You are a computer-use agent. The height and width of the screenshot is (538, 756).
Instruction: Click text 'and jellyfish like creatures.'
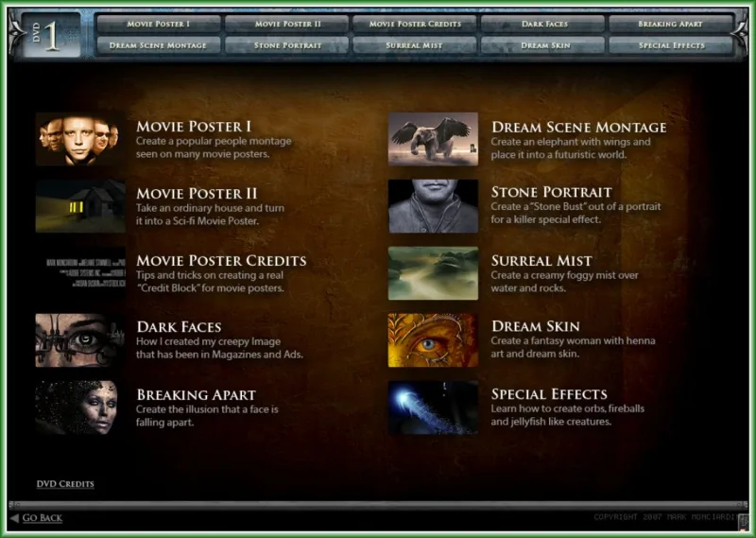tap(551, 422)
